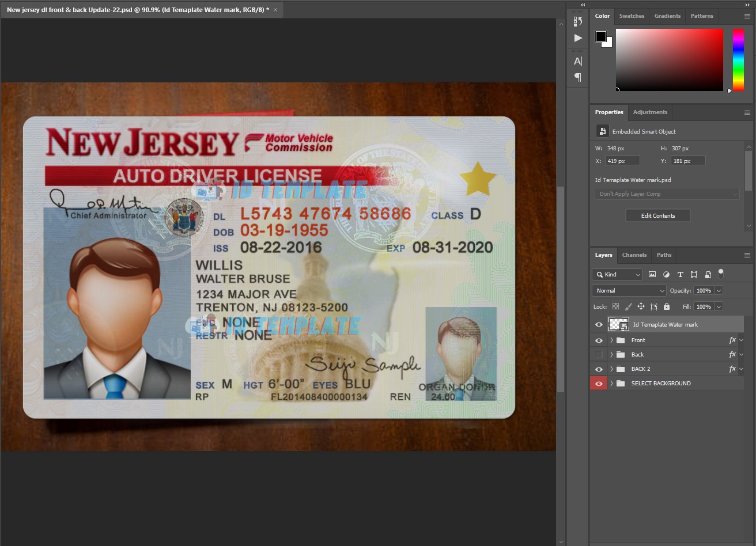756x546 pixels.
Task: Click the Embedded Smart Object icon
Action: click(x=602, y=131)
